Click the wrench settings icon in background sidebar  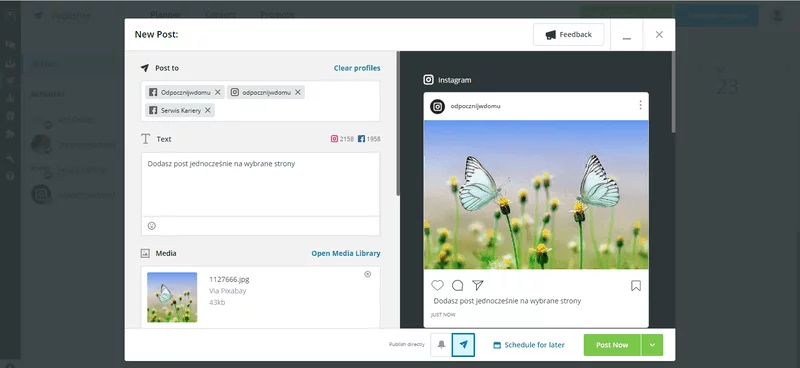pyautogui.click(x=10, y=158)
